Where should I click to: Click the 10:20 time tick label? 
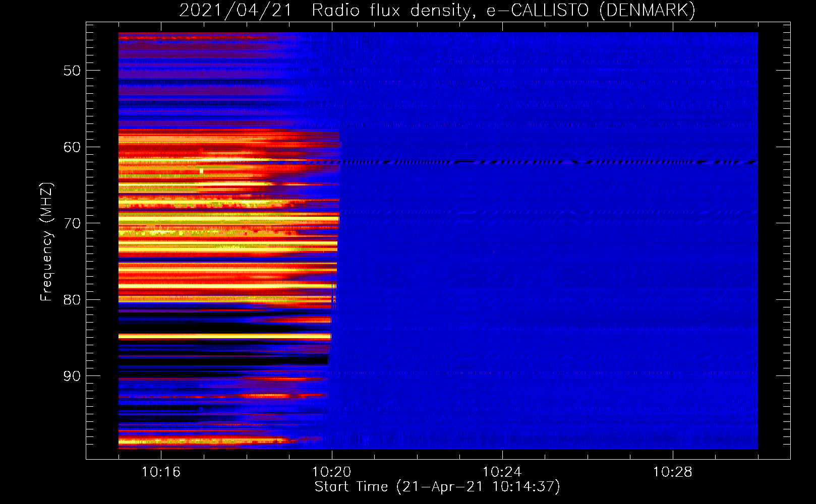point(331,472)
